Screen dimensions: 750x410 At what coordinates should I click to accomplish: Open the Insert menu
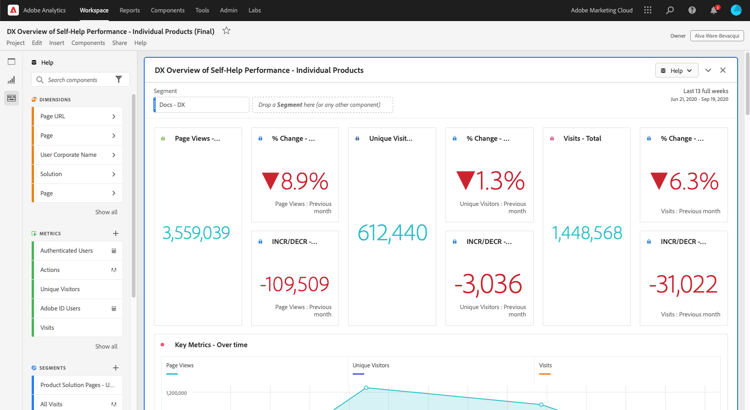(x=56, y=43)
